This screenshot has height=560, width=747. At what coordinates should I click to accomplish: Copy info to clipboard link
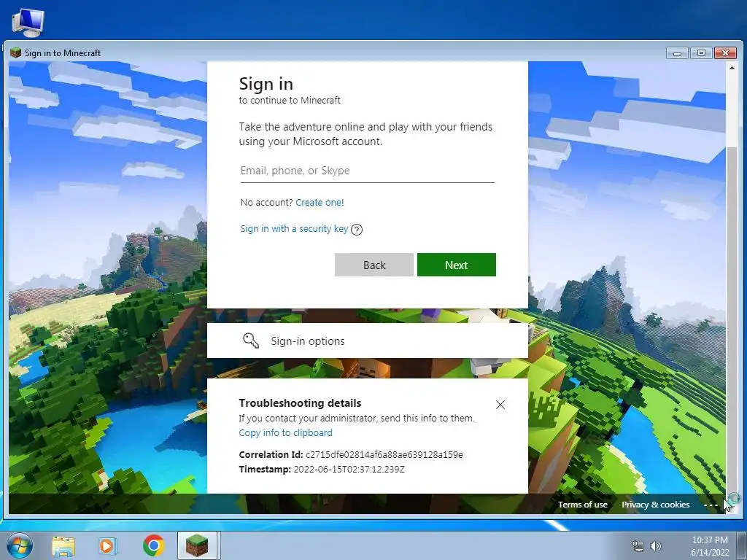(x=285, y=433)
